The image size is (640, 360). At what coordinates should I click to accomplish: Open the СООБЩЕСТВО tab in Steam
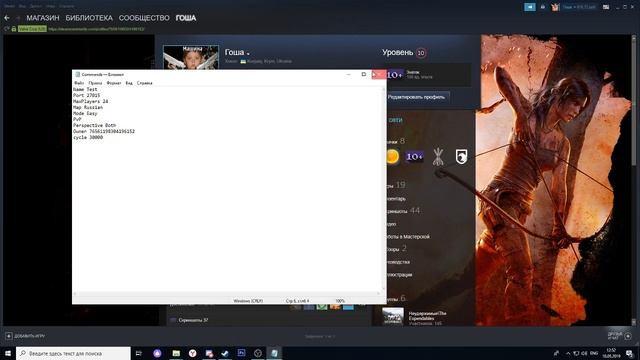pos(144,18)
